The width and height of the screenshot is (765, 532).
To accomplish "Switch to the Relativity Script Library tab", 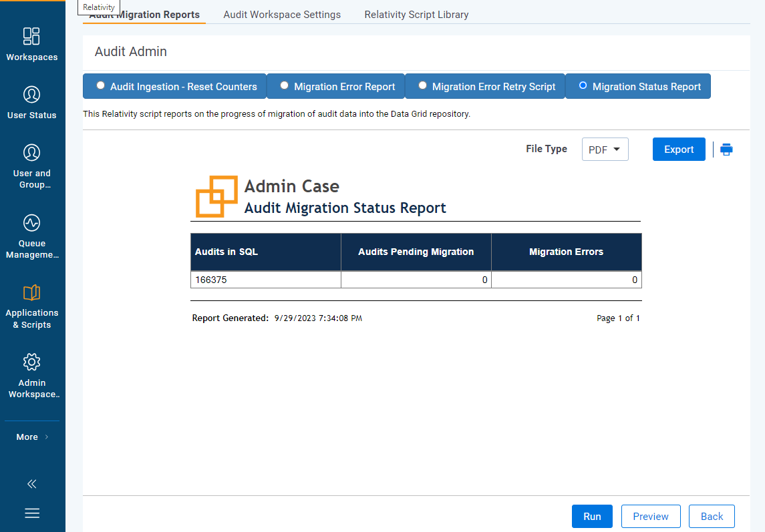I will [x=416, y=15].
